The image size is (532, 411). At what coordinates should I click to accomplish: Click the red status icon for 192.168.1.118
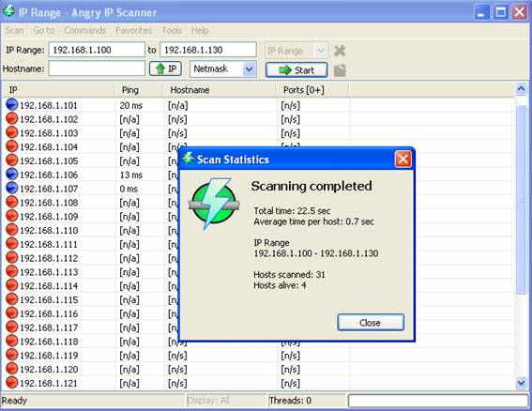tap(12, 341)
